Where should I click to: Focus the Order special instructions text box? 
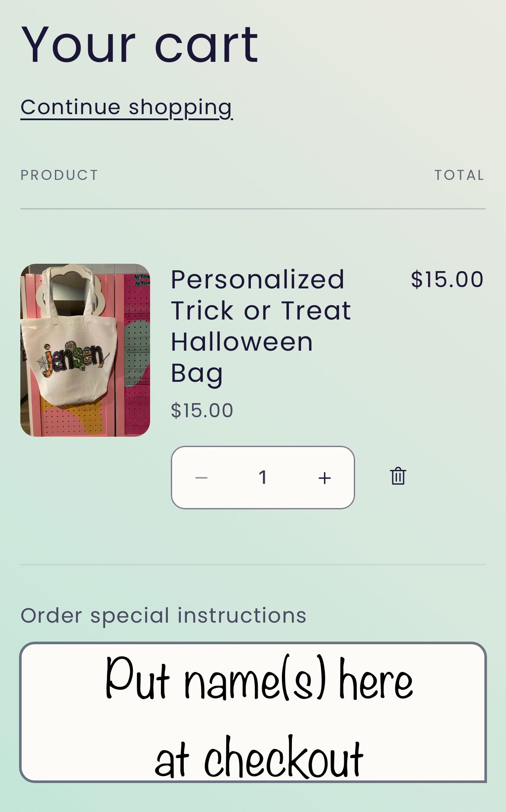pyautogui.click(x=253, y=712)
